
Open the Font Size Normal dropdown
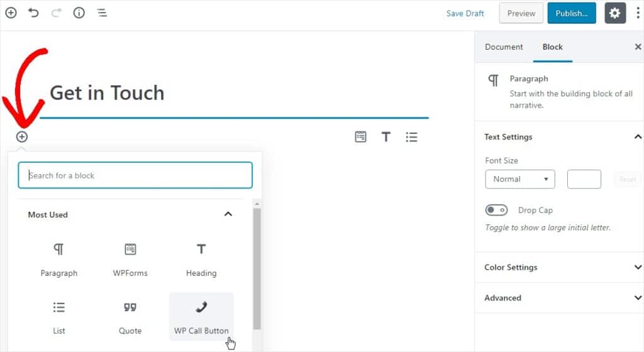(519, 179)
